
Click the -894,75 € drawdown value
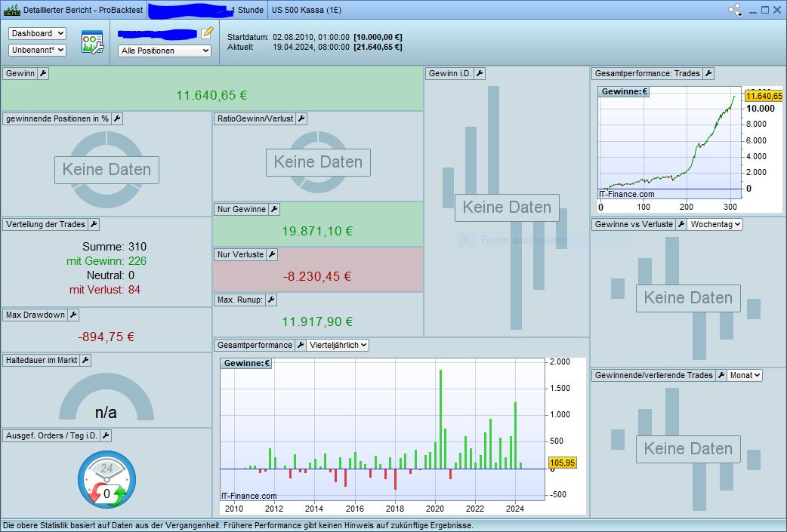106,337
